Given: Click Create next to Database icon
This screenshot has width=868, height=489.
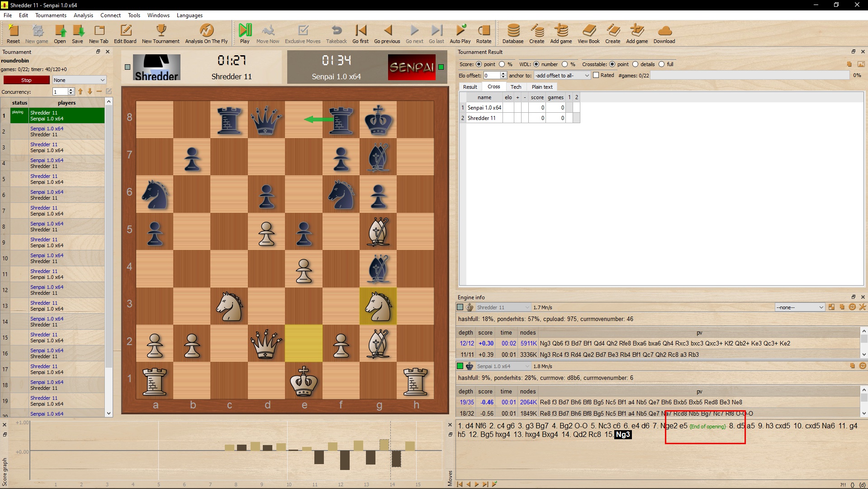Looking at the screenshot, I should (537, 34).
